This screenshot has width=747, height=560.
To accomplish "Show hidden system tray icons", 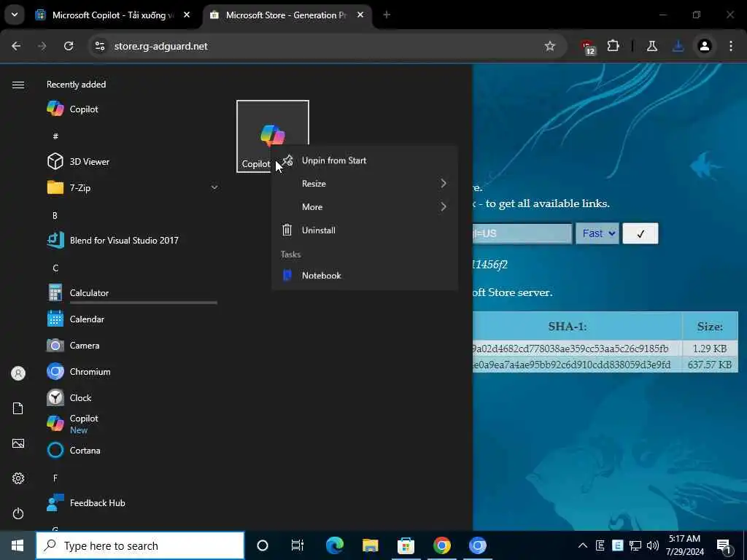I will [x=583, y=545].
